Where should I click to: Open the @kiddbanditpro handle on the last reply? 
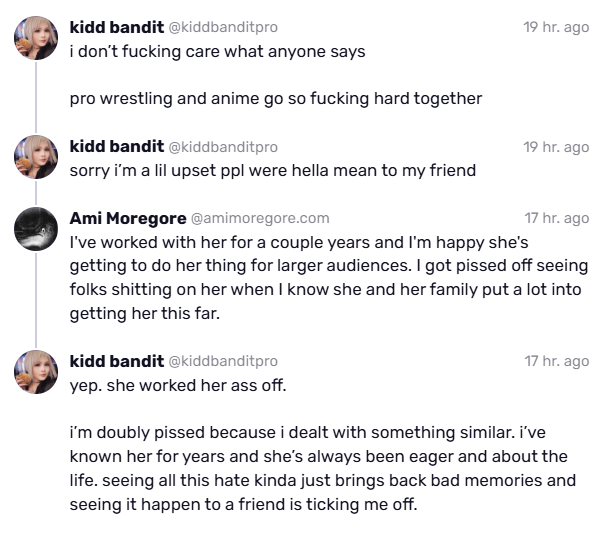tap(223, 361)
